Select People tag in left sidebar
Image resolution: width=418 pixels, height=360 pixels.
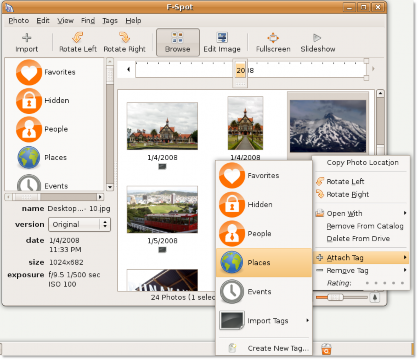42,129
